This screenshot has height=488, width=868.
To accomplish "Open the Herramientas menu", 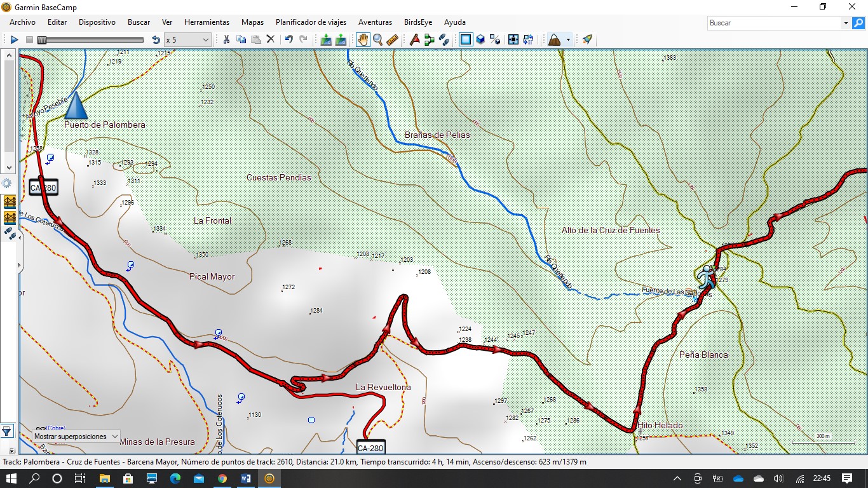I will (x=207, y=22).
